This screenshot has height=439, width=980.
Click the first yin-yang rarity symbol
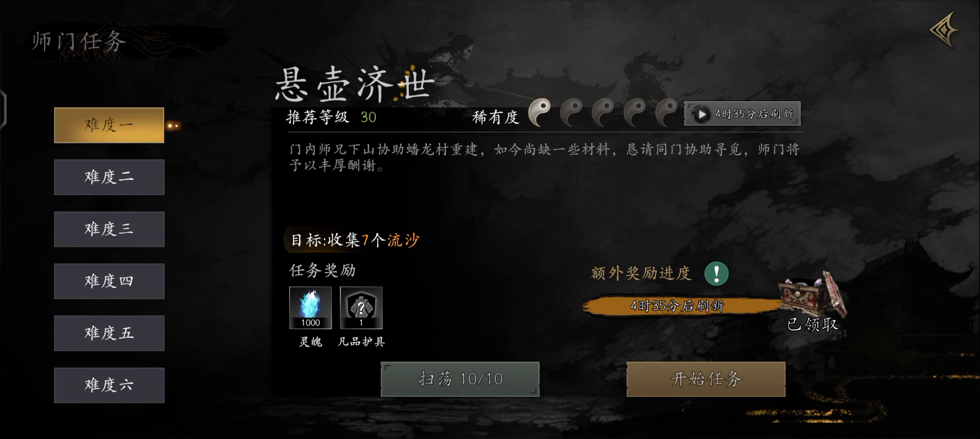(x=539, y=113)
